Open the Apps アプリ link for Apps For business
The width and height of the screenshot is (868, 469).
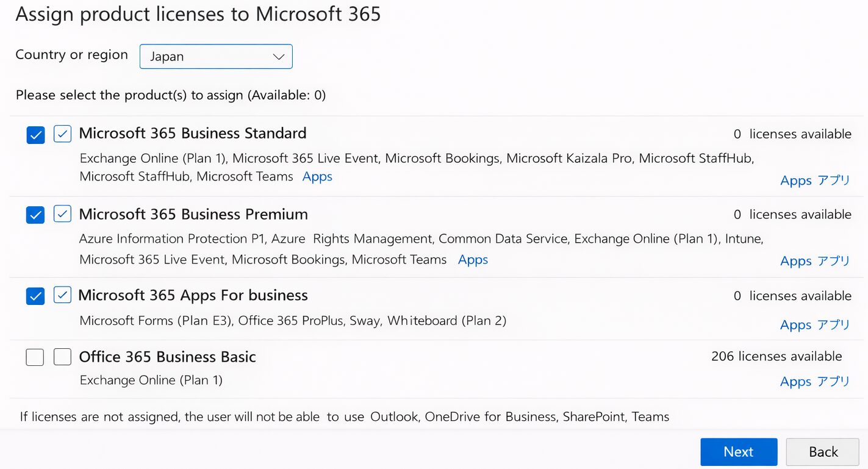[x=814, y=325]
